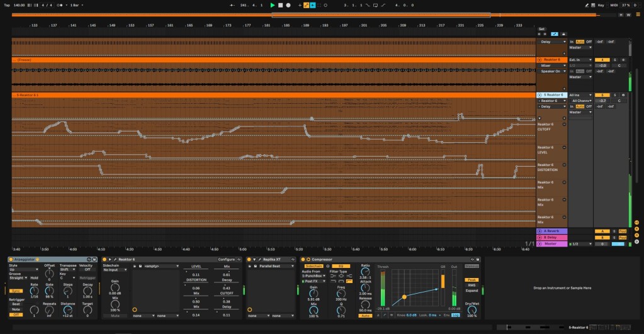The image size is (644, 334).
Task: Click the Reaktor 6 Configure button
Action: [226, 259]
